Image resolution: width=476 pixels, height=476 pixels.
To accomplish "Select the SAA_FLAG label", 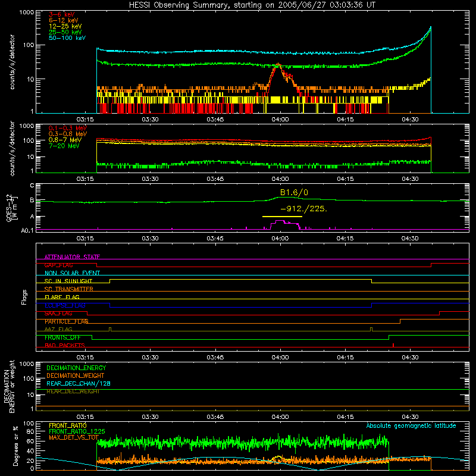I will (x=58, y=314).
